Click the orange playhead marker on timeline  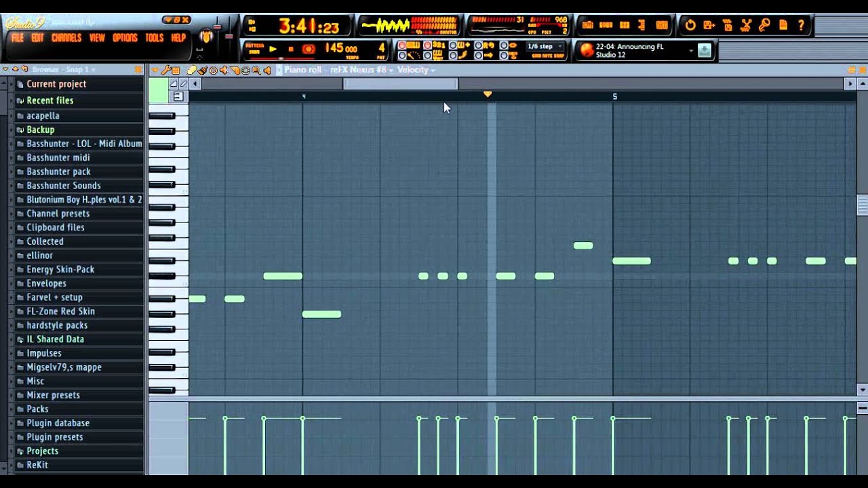point(488,94)
